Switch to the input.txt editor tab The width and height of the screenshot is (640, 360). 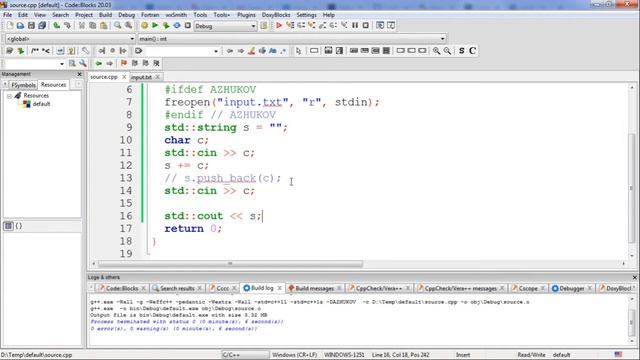click(x=141, y=77)
